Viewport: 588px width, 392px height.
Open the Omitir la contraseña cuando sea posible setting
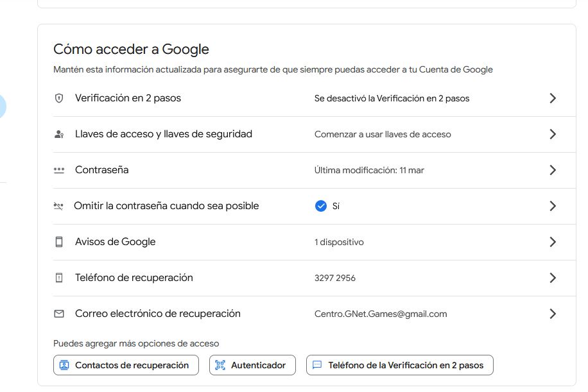(x=166, y=206)
